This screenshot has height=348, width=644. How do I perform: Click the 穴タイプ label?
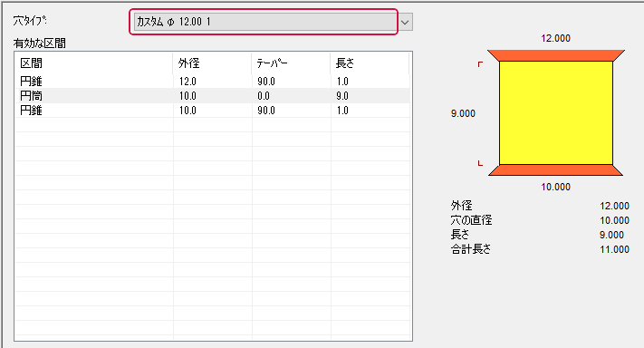[x=30, y=21]
